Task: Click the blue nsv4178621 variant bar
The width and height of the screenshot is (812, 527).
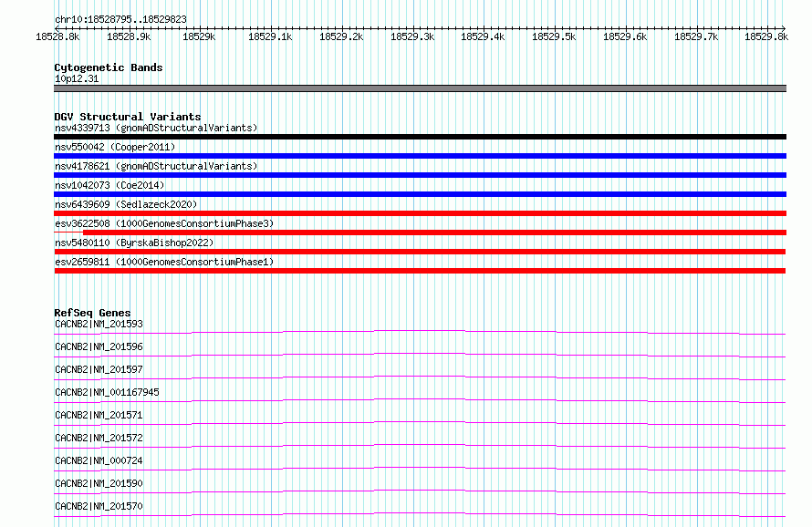Action: click(420, 175)
